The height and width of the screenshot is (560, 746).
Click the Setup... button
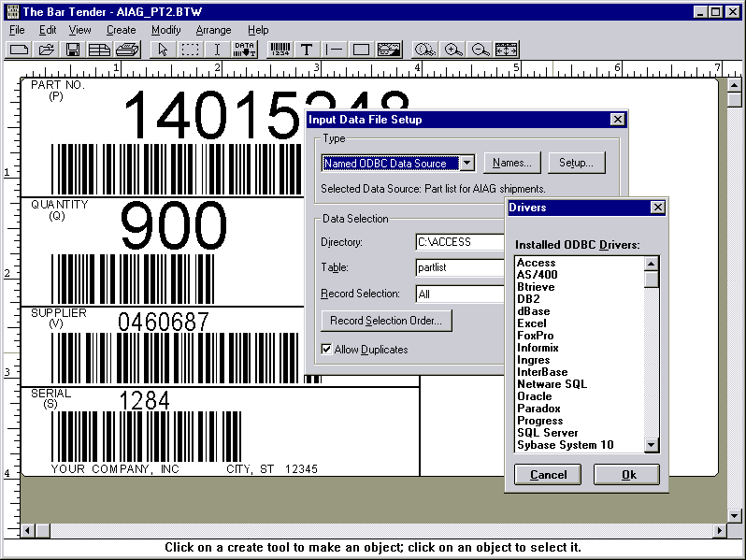576,163
